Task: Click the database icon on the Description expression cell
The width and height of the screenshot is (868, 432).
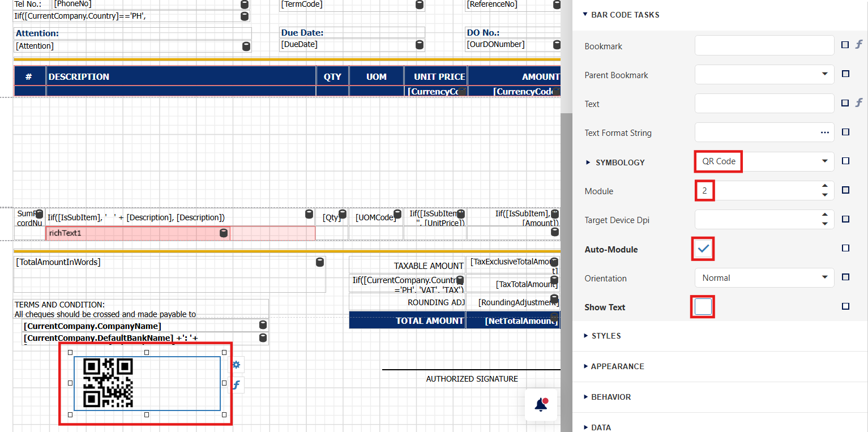Action: (x=309, y=214)
